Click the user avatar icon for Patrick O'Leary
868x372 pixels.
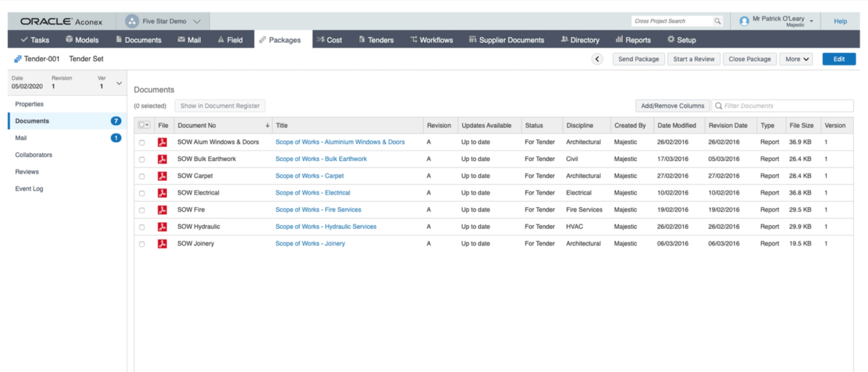point(744,21)
